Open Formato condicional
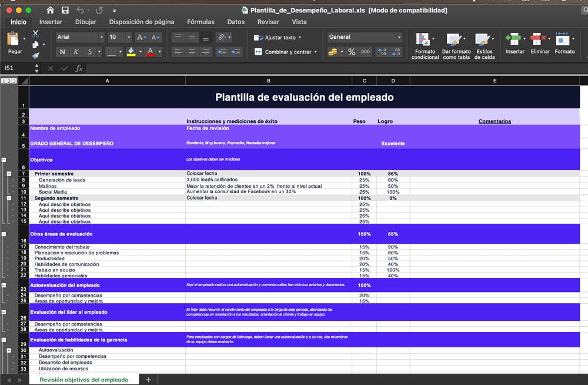This screenshot has height=385, width=588. pos(425,47)
